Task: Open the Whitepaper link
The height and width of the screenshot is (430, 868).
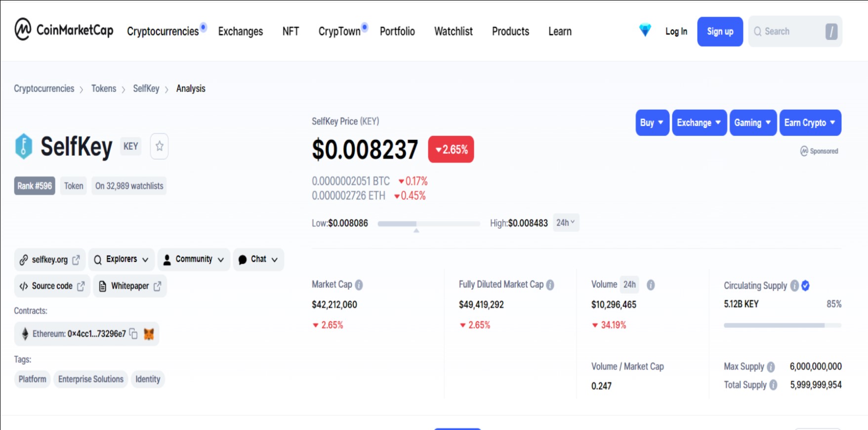Action: tap(130, 286)
